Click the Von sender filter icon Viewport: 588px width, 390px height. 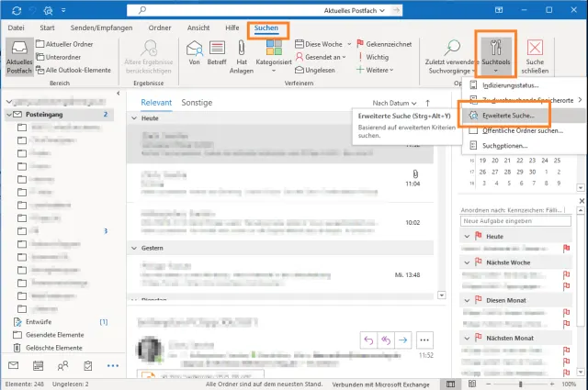pyautogui.click(x=194, y=55)
